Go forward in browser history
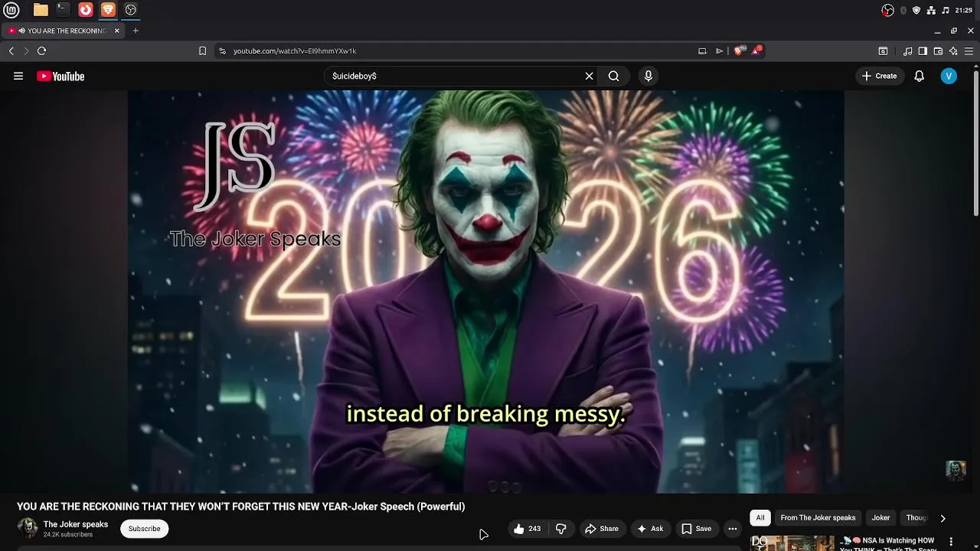The height and width of the screenshot is (551, 980). (26, 51)
